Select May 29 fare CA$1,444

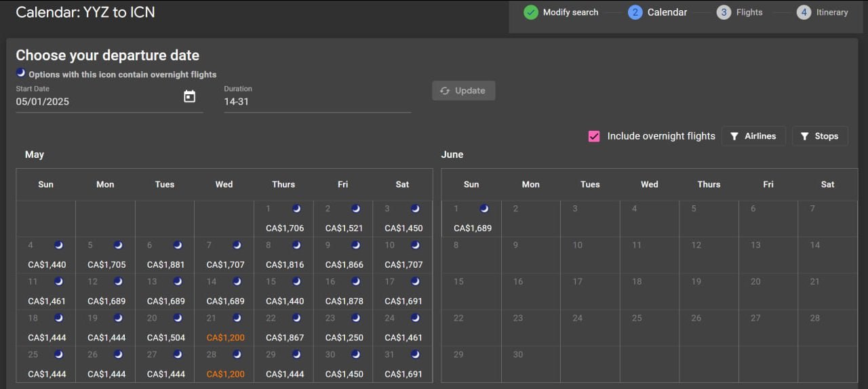click(285, 374)
